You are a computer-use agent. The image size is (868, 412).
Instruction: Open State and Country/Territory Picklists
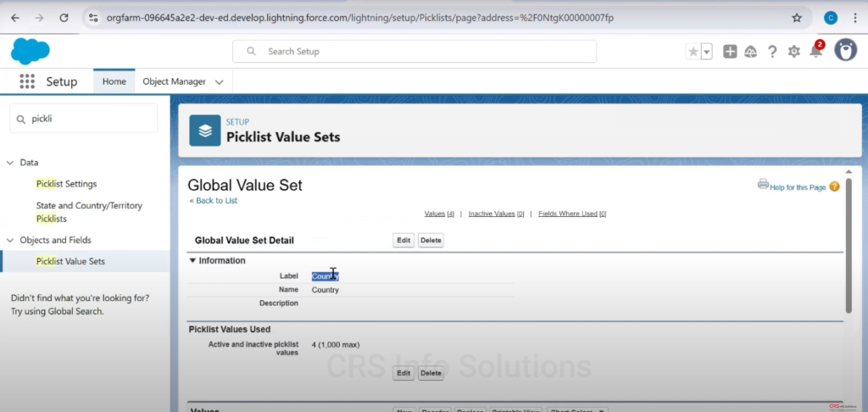coord(89,212)
